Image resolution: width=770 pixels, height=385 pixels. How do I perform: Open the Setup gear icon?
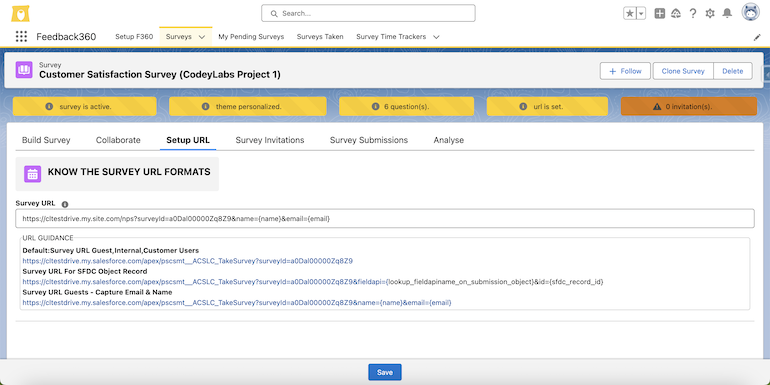click(x=710, y=13)
